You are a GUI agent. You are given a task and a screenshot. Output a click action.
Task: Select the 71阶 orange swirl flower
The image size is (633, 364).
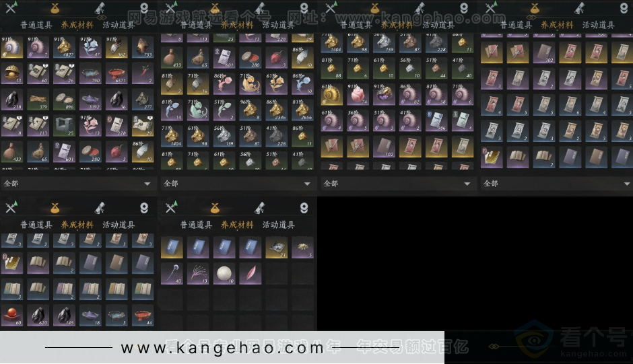tap(250, 83)
